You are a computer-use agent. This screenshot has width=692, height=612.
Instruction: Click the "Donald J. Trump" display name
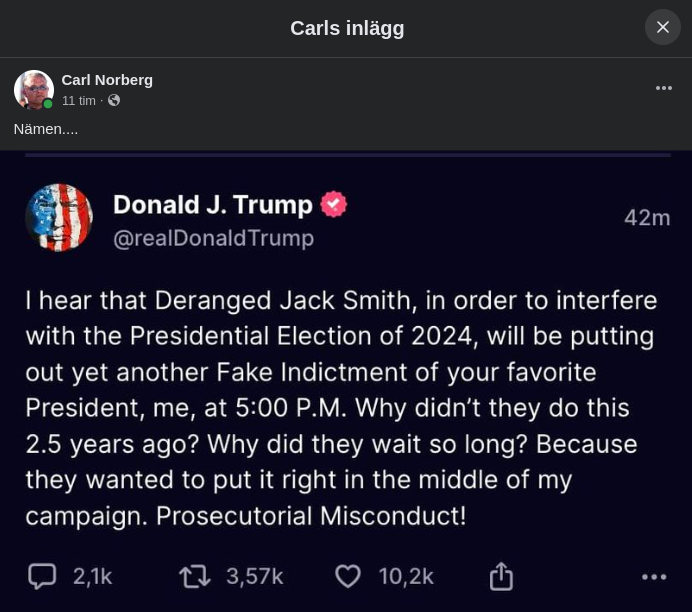[213, 205]
